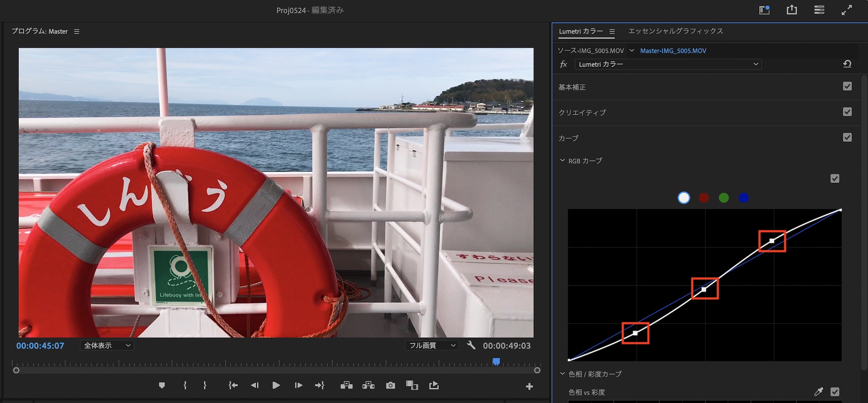Click the Go to In point icon

[233, 385]
